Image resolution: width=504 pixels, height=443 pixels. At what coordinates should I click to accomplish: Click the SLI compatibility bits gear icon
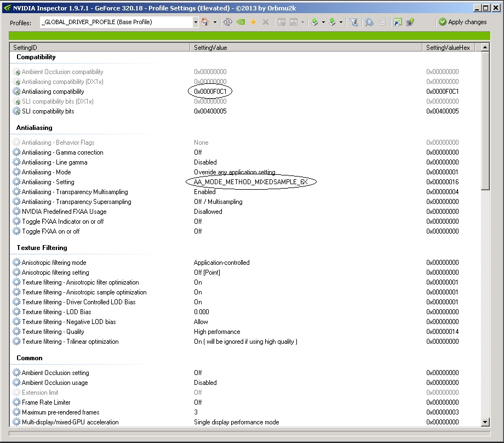pyautogui.click(x=16, y=111)
